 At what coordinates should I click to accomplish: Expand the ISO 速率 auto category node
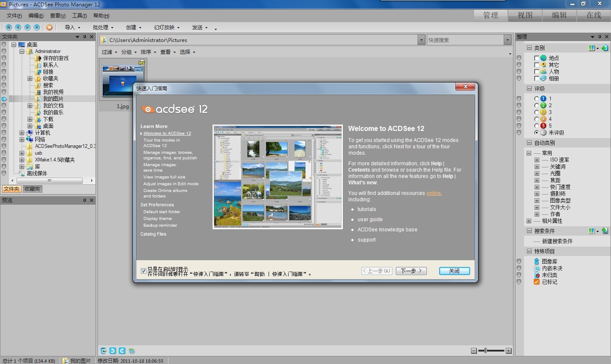(x=537, y=160)
